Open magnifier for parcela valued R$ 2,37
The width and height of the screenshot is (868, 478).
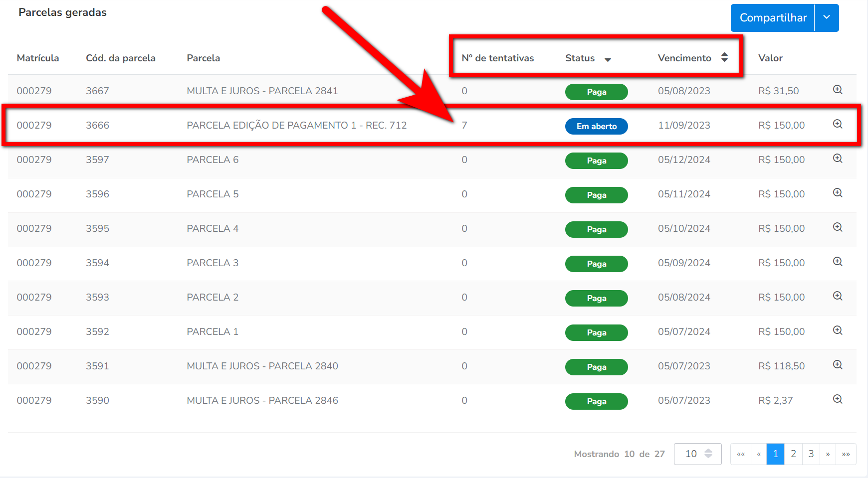[838, 399]
